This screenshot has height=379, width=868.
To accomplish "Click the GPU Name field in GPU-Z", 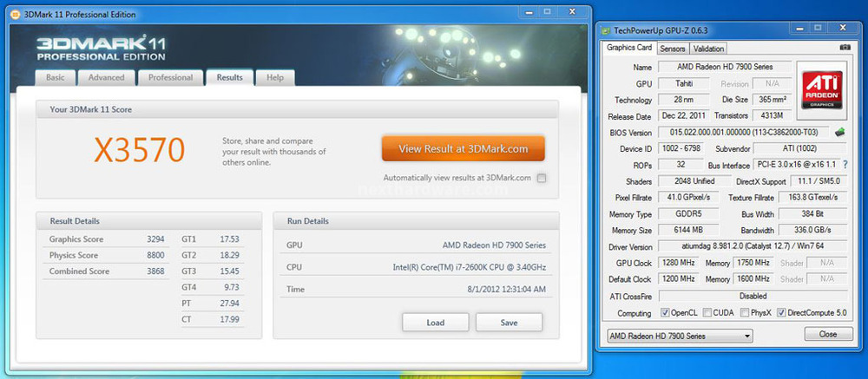I will pyautogui.click(x=725, y=67).
